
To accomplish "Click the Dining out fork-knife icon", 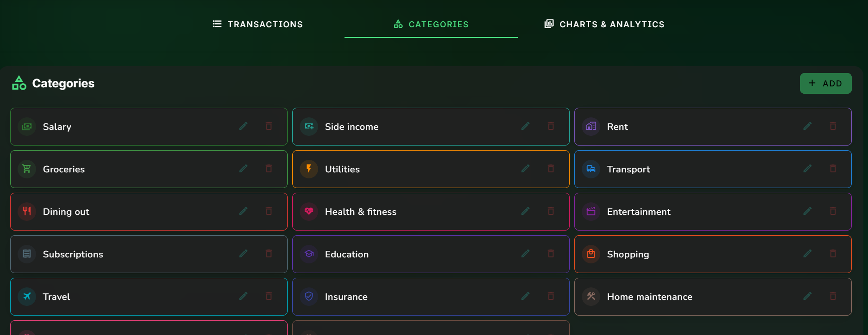I will click(x=27, y=212).
